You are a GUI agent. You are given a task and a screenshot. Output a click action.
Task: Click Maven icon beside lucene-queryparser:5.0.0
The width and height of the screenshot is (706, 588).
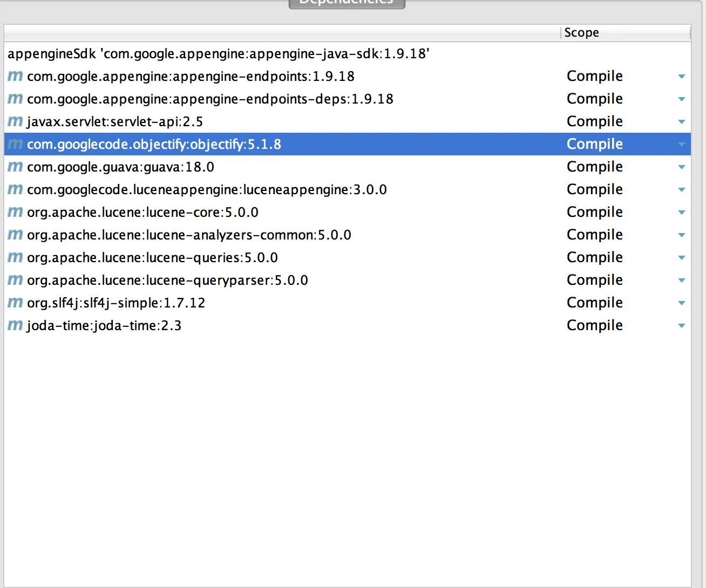click(15, 280)
